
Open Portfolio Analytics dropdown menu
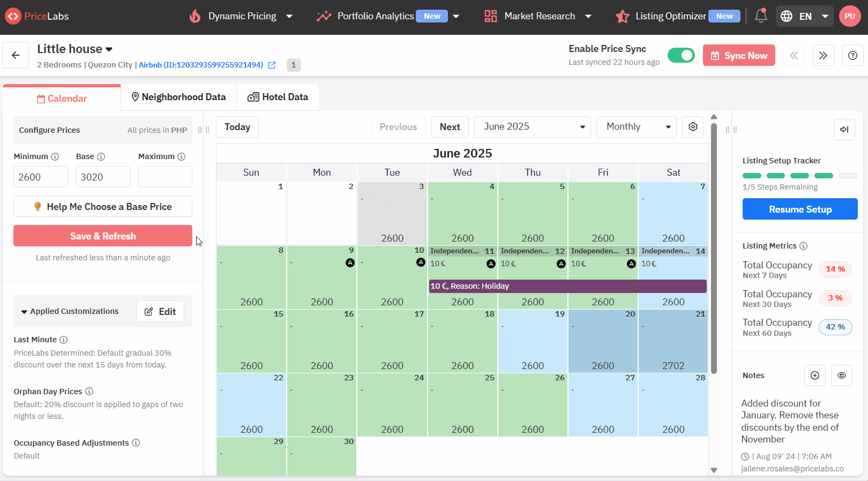388,16
